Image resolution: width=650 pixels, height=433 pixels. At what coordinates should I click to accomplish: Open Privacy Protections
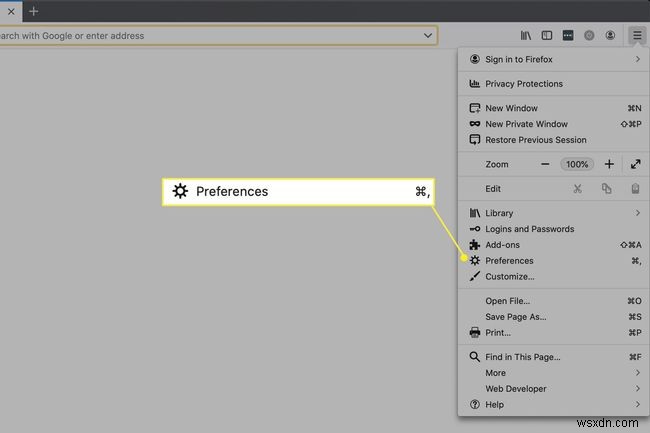coord(554,84)
